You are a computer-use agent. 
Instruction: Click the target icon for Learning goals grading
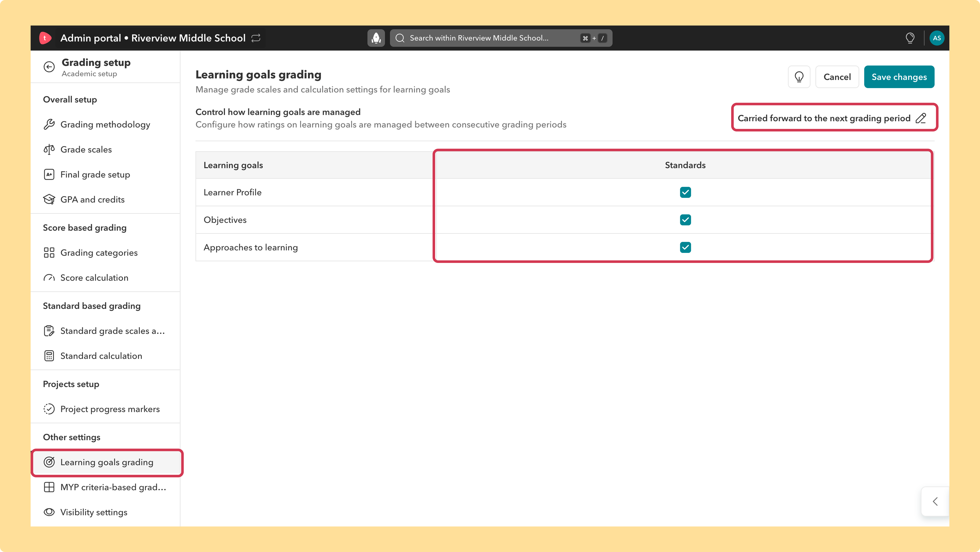click(49, 462)
